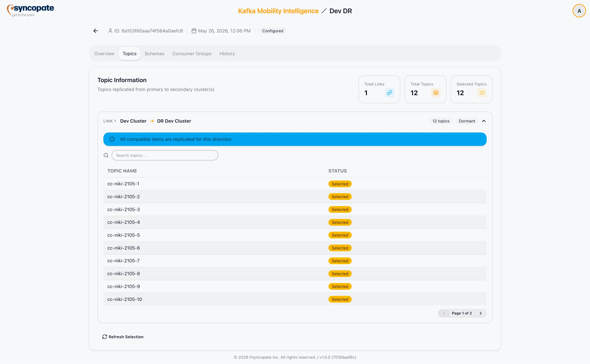Viewport: 590px width, 364px height.
Task: Click the previous page arrow
Action: 444,313
